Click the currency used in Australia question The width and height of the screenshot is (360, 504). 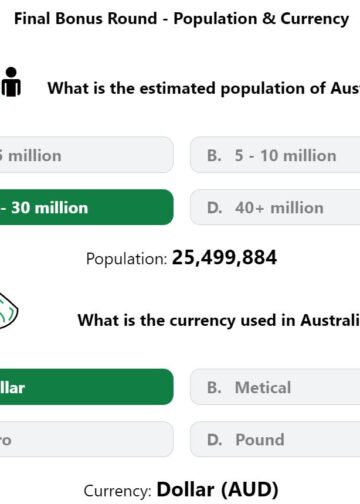219,320
